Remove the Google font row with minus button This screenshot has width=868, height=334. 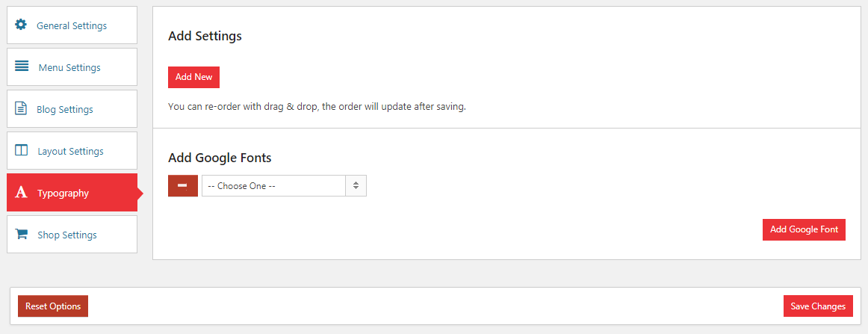click(183, 185)
